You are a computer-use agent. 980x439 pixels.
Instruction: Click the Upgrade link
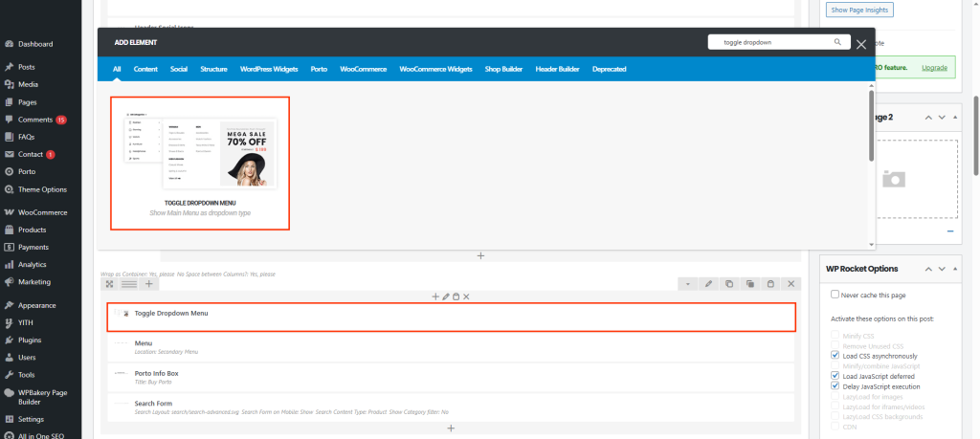click(934, 68)
